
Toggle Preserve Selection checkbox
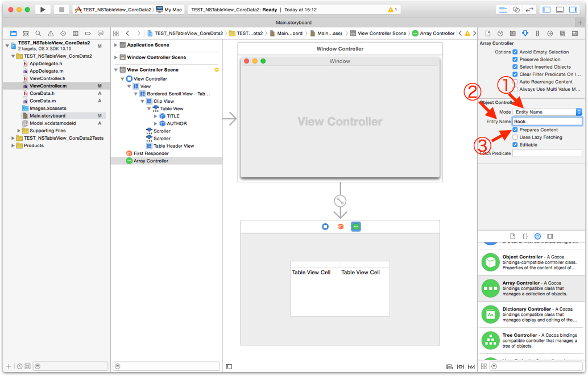[515, 60]
